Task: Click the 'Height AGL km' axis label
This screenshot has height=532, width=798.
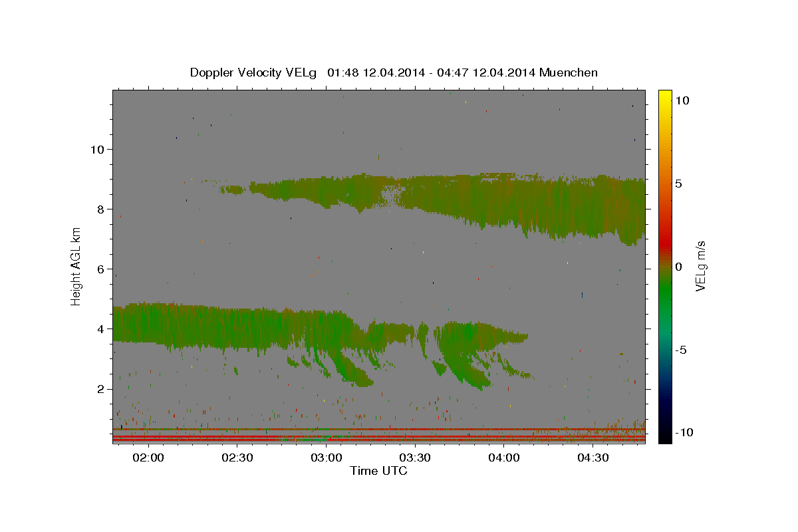Action: pyautogui.click(x=76, y=266)
